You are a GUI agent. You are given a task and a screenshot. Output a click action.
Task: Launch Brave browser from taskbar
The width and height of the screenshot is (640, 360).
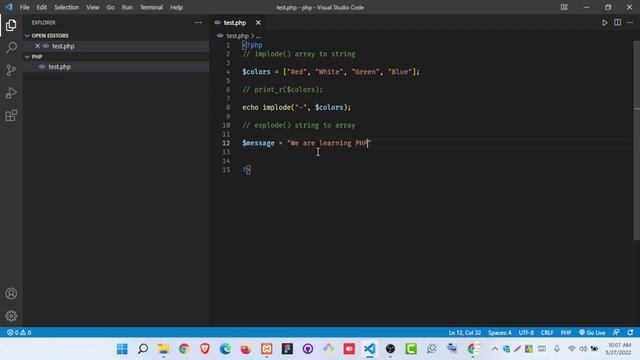pyautogui.click(x=204, y=349)
